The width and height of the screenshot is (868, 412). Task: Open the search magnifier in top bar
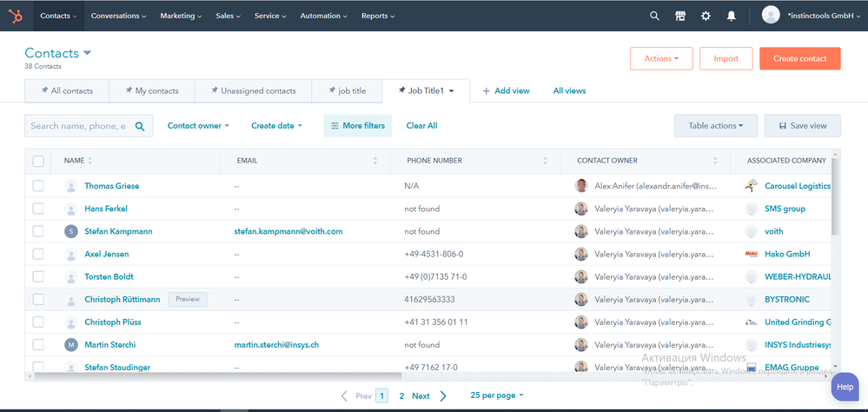point(654,16)
